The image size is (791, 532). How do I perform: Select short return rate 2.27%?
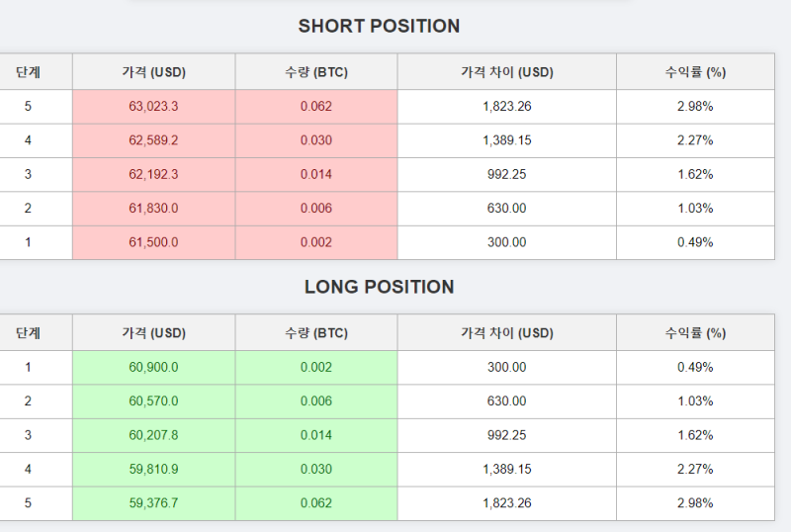coord(695,140)
